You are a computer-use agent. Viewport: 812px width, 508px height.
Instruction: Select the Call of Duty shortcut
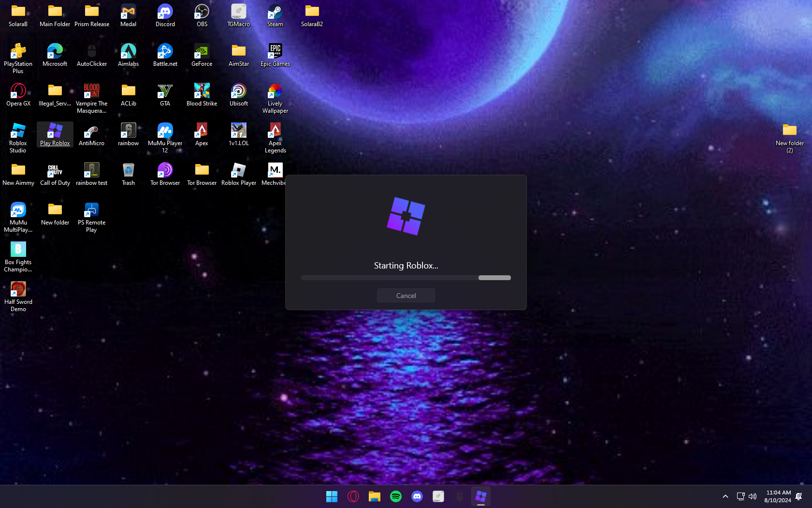click(55, 174)
